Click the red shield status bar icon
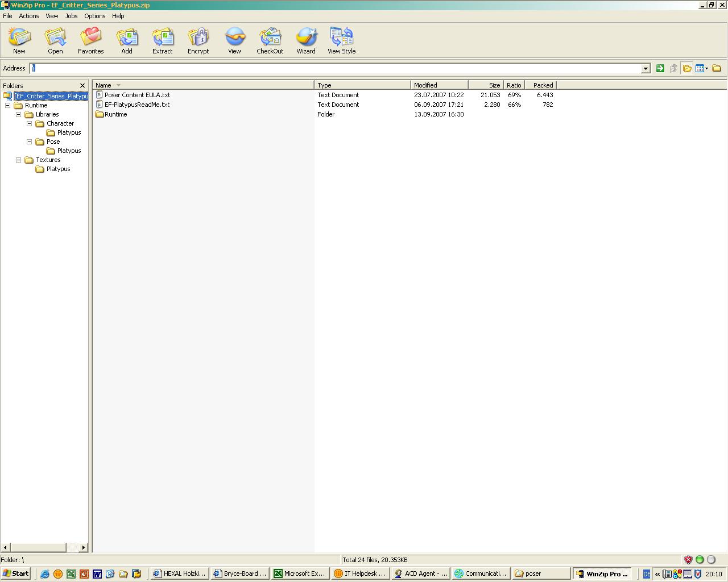Viewport: 728px width, 582px height. (688, 560)
